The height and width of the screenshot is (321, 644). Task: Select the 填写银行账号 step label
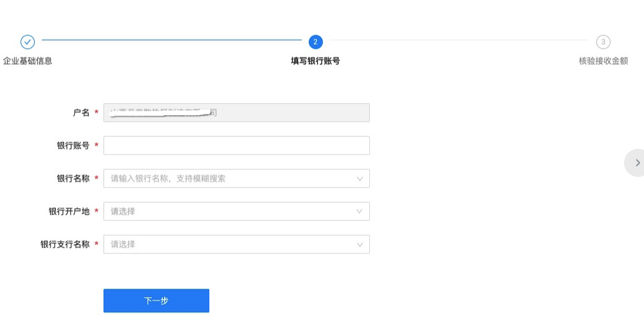315,61
